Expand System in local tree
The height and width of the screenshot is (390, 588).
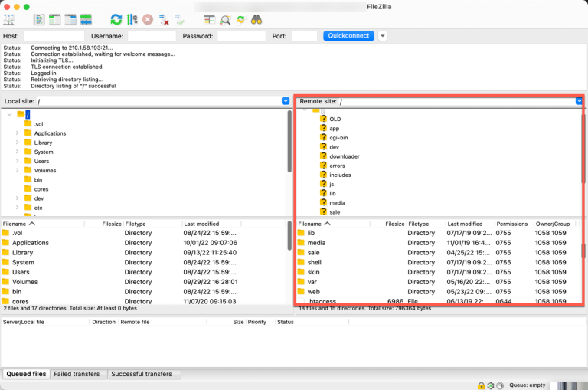click(x=18, y=152)
